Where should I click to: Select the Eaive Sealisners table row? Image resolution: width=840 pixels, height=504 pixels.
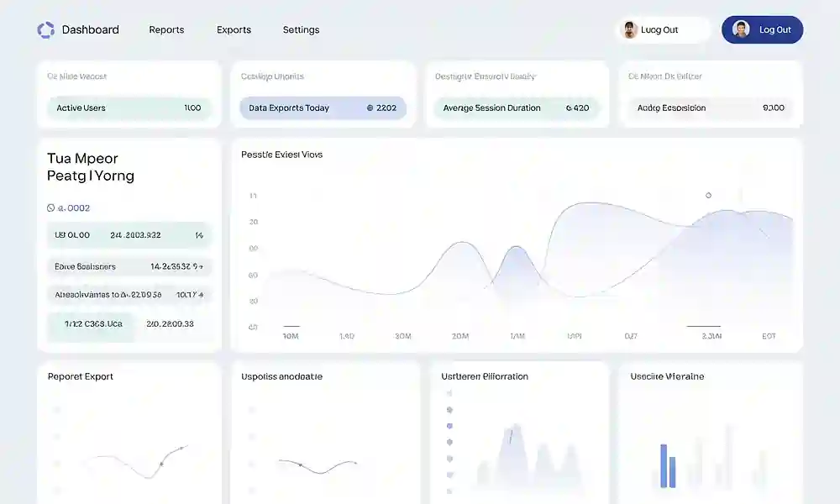pos(129,267)
